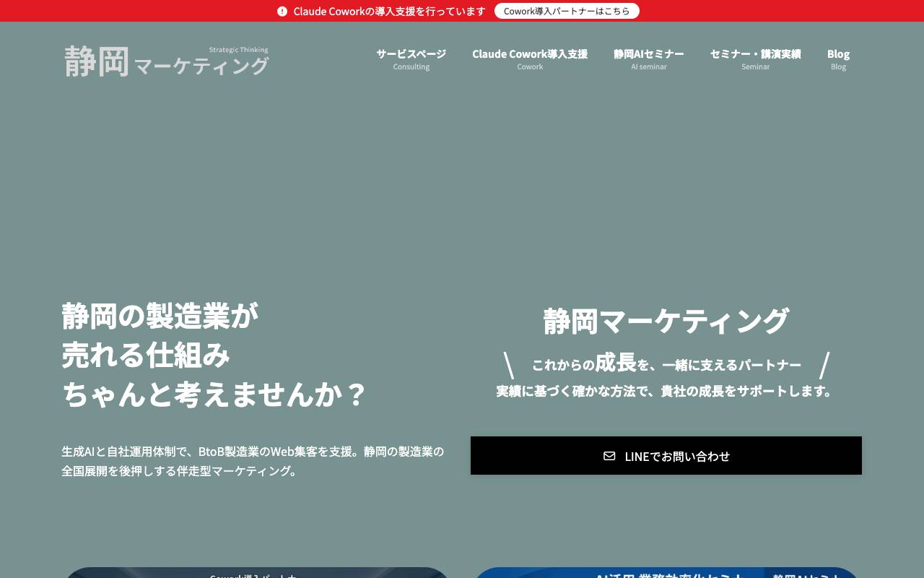Open the セミナー・講演実績 menu item
924x578 pixels.
click(755, 59)
